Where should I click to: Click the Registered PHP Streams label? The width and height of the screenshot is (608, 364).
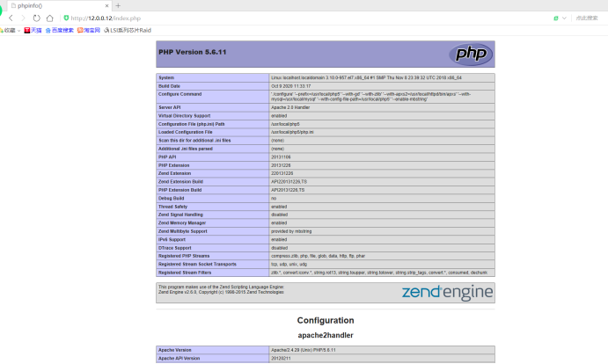coord(184,256)
